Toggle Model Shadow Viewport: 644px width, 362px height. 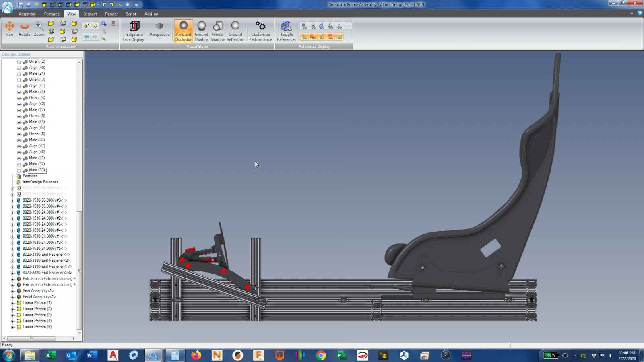tap(218, 31)
